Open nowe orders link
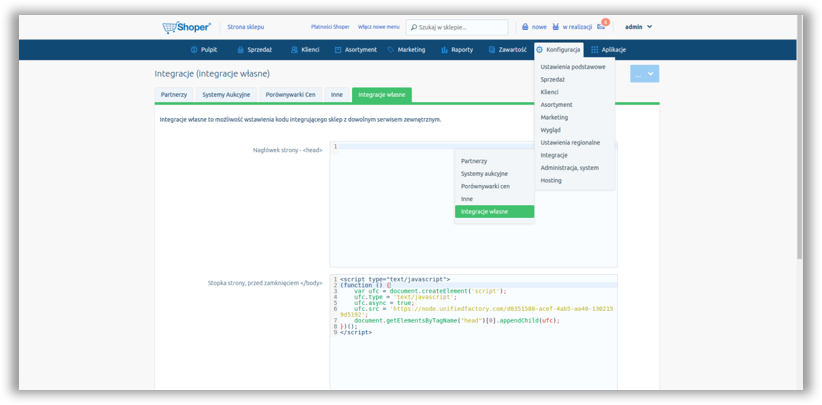Viewport: 822px width, 405px height. (539, 27)
